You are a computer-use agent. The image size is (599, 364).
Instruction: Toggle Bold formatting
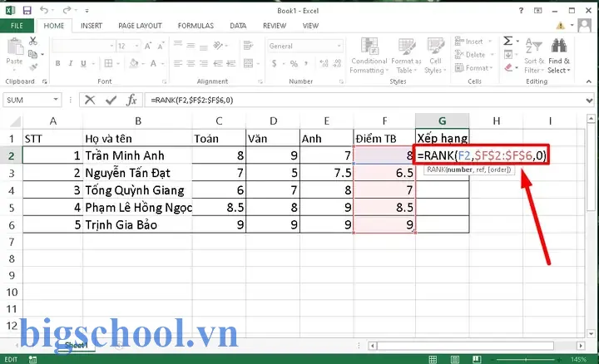pos(57,63)
